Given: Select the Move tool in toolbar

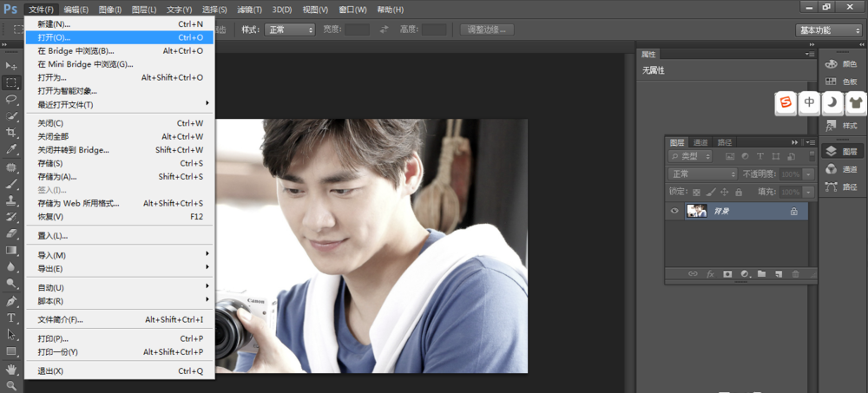Looking at the screenshot, I should (x=11, y=66).
